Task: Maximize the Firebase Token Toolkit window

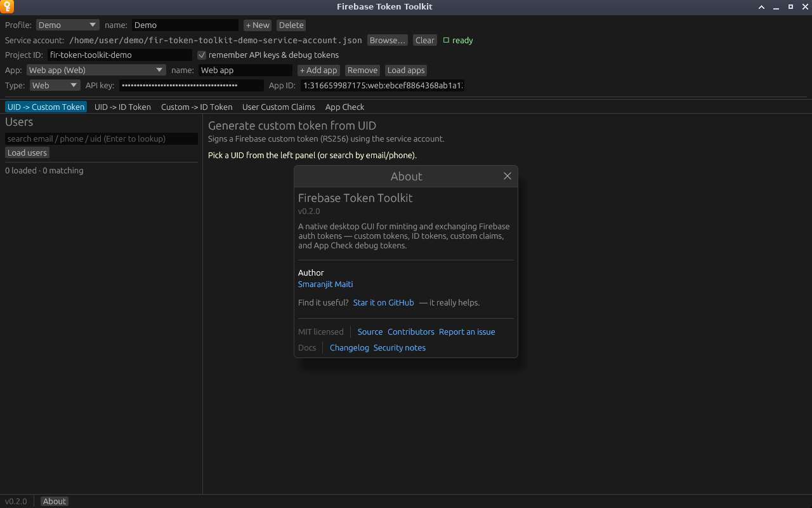Action: [x=790, y=7]
